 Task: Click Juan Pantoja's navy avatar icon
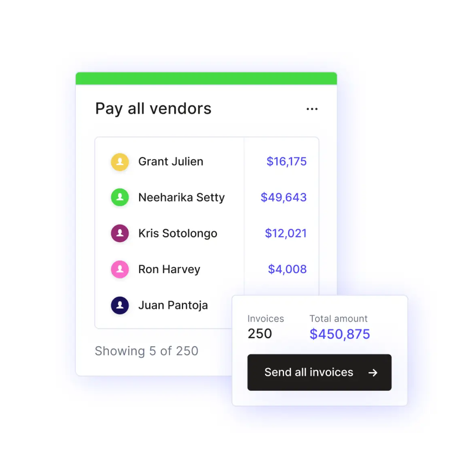pyautogui.click(x=120, y=305)
